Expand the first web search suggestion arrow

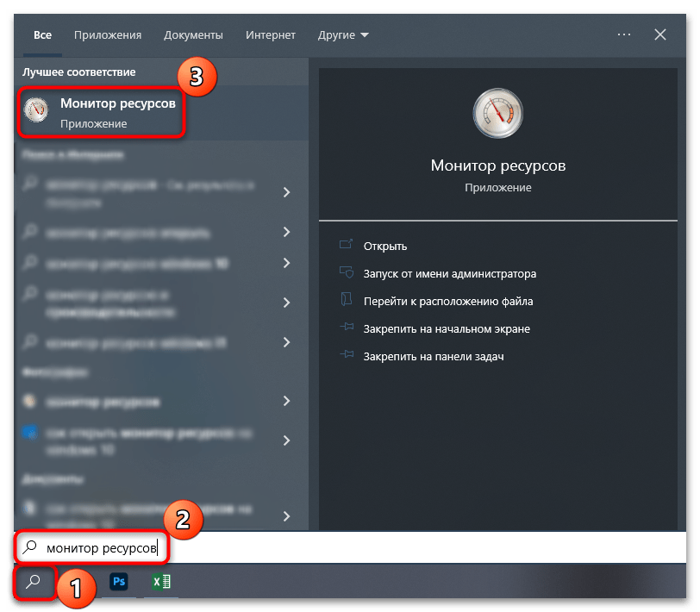tap(286, 191)
